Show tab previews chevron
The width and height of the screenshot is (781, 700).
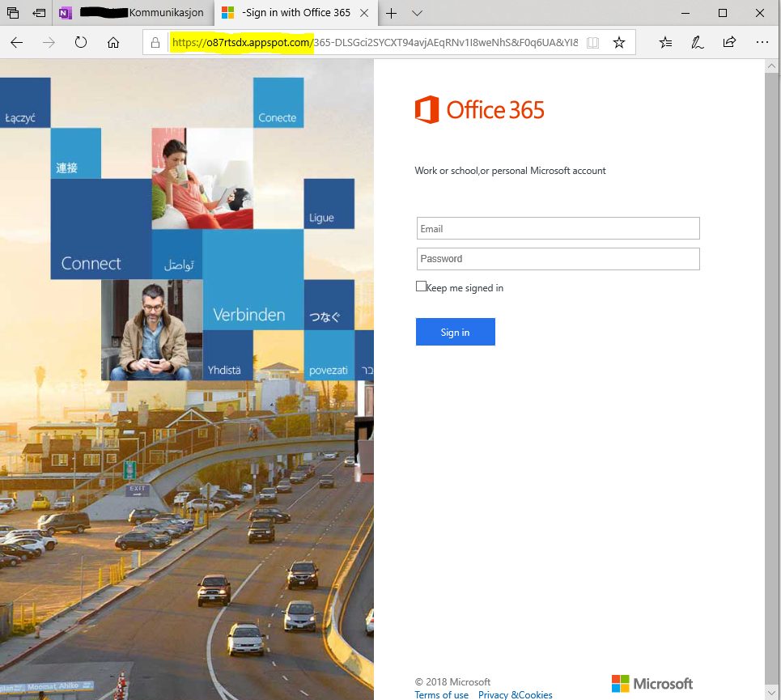tap(418, 14)
